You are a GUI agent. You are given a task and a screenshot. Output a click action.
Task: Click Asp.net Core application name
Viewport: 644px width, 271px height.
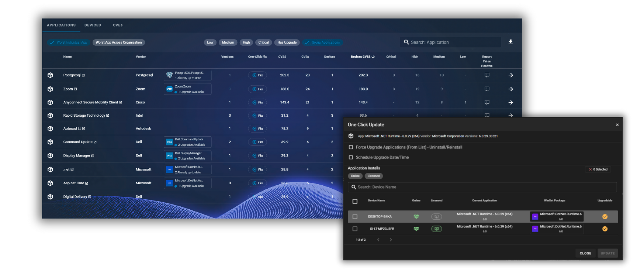coord(73,183)
